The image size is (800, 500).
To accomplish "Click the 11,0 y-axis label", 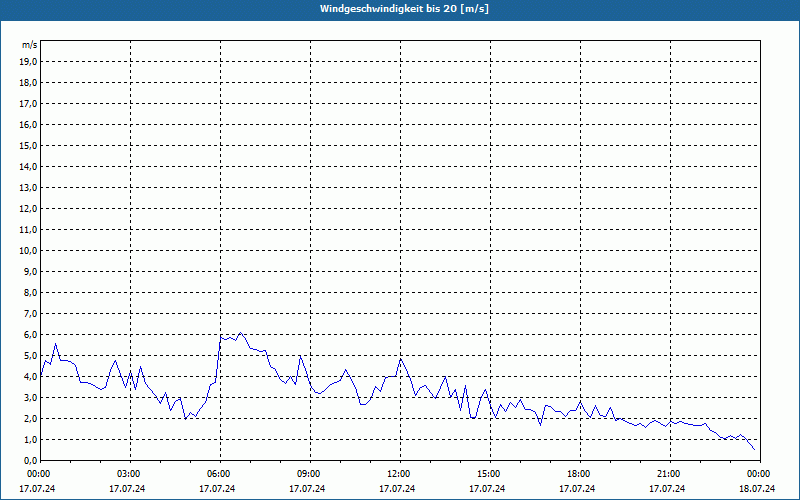I will click(x=28, y=230).
